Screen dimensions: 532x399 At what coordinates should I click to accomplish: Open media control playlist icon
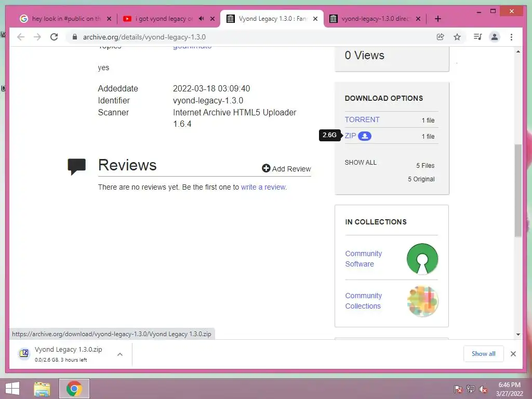[478, 37]
